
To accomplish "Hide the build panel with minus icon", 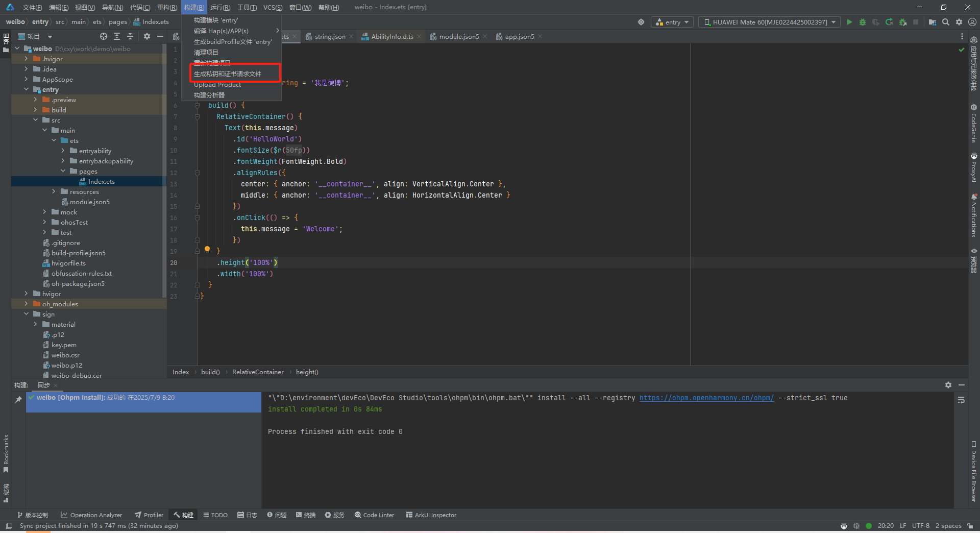I will pyautogui.click(x=962, y=385).
